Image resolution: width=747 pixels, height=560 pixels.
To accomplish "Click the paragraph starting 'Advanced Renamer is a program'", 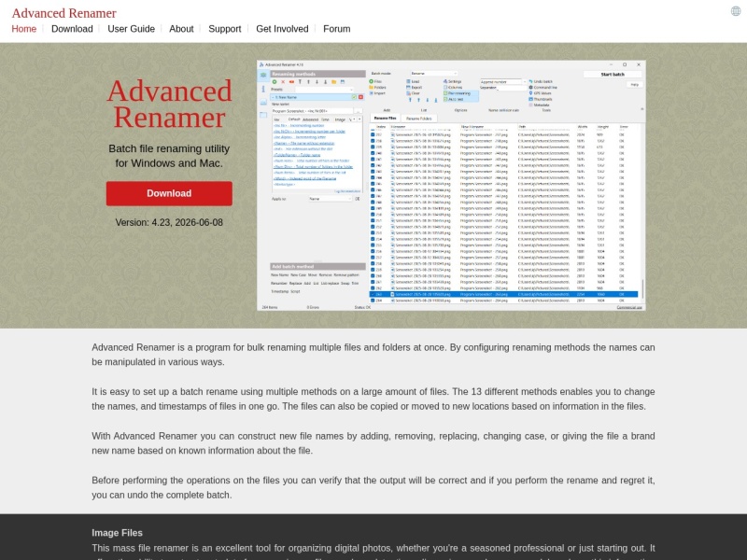I will [373, 355].
